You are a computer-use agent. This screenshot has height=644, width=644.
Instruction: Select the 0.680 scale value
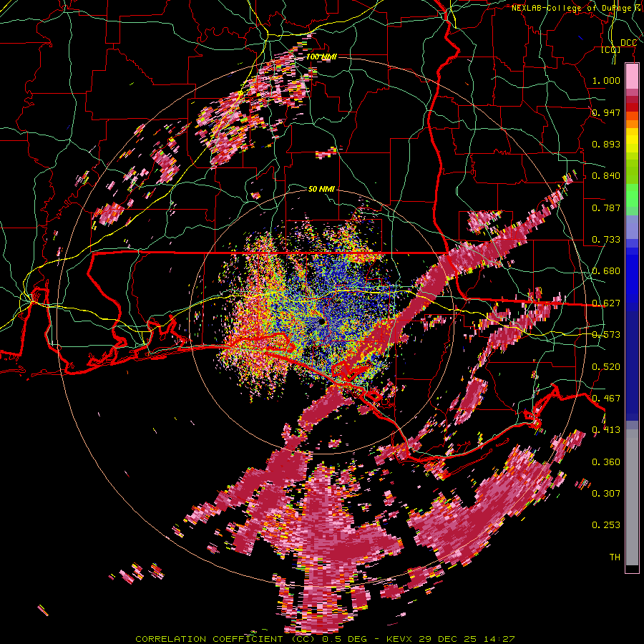pyautogui.click(x=606, y=271)
